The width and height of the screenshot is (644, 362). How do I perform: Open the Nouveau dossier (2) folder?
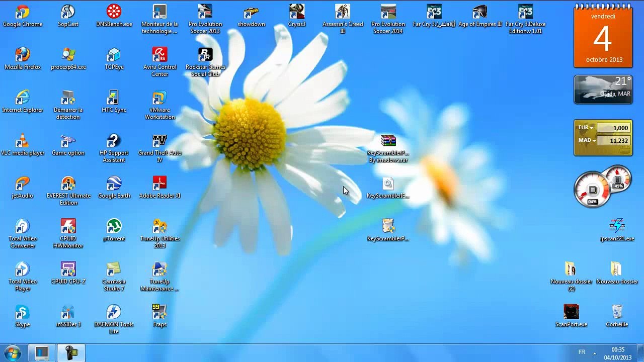[x=571, y=276]
